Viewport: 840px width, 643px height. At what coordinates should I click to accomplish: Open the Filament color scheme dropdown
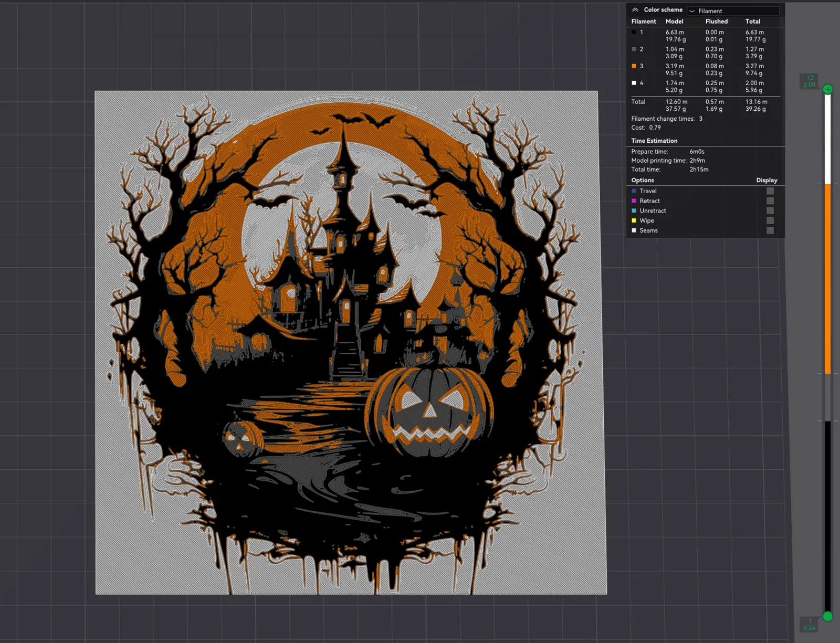[733, 11]
